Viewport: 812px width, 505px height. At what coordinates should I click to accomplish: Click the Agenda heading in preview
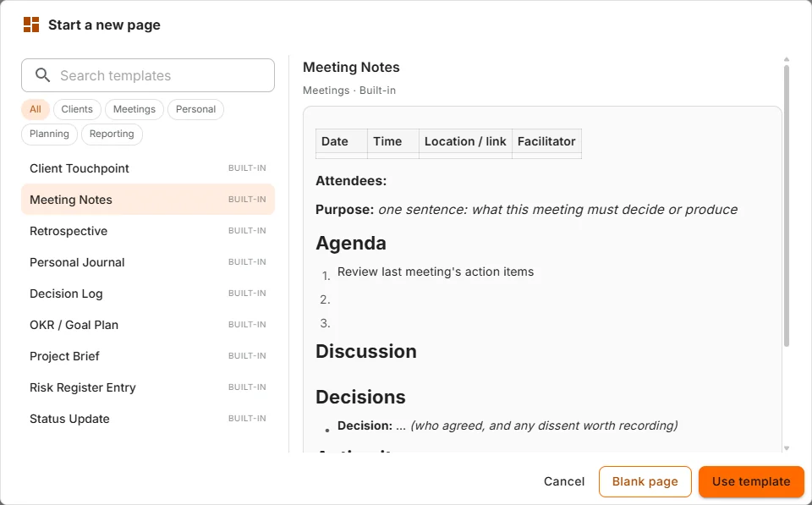pos(351,243)
